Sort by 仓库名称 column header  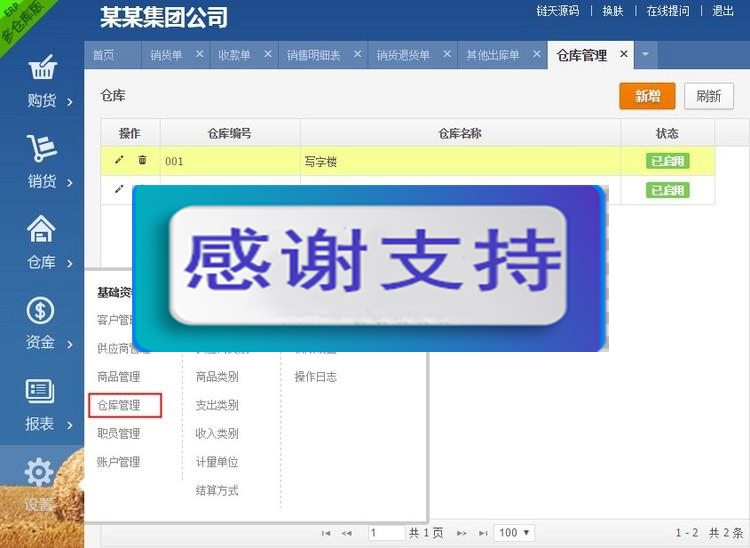click(460, 133)
